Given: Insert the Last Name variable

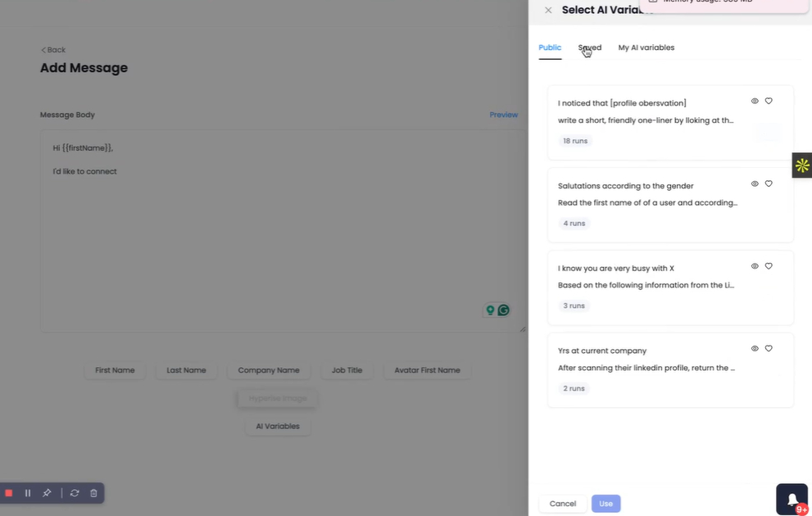Looking at the screenshot, I should coord(186,370).
